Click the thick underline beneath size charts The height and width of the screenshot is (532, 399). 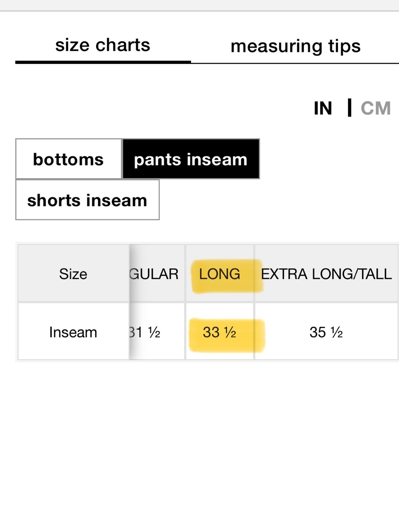coord(103,62)
